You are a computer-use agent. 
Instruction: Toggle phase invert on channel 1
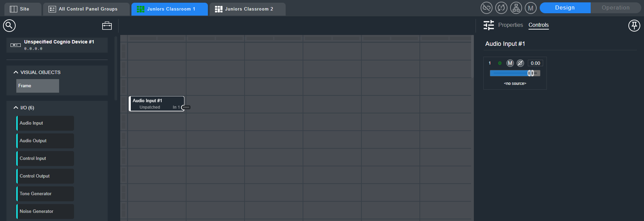[x=520, y=63]
